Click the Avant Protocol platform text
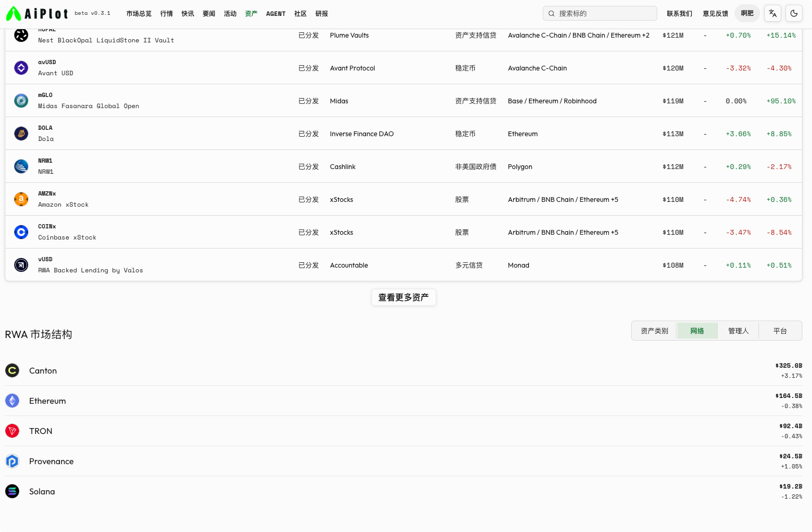 [x=352, y=68]
